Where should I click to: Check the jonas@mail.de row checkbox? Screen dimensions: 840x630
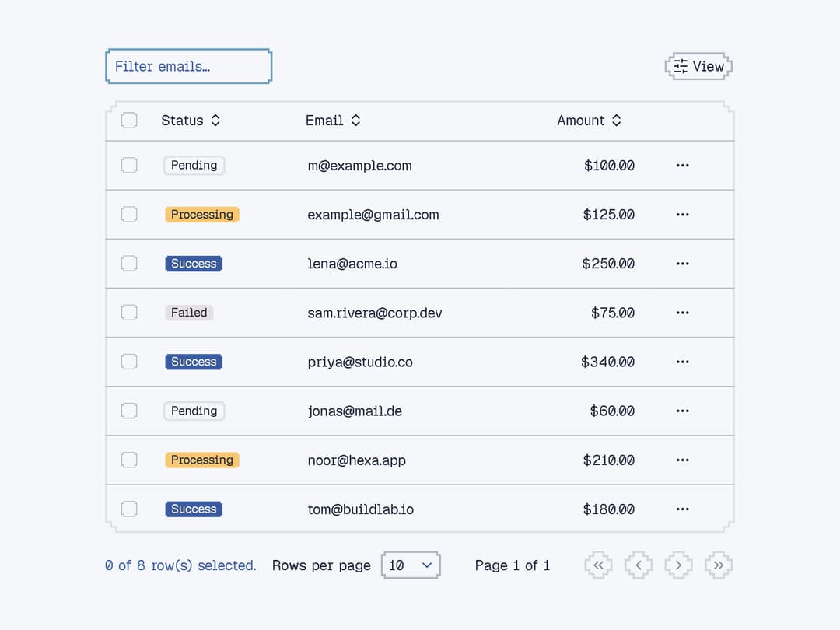click(129, 411)
